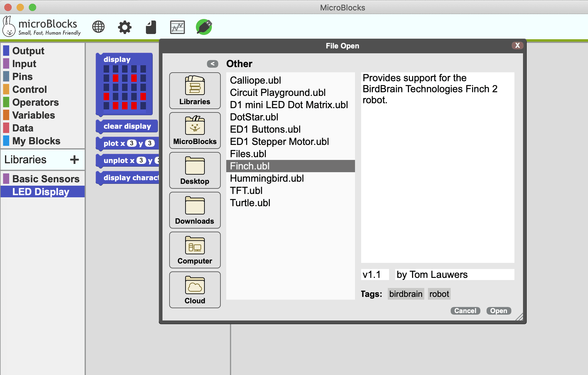
Task: Click the globe language icon
Action: [98, 27]
